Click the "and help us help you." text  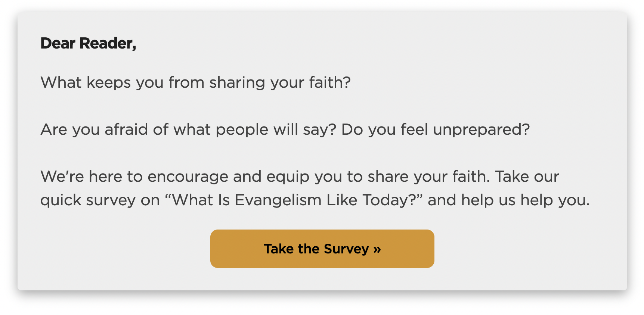pyautogui.click(x=508, y=200)
